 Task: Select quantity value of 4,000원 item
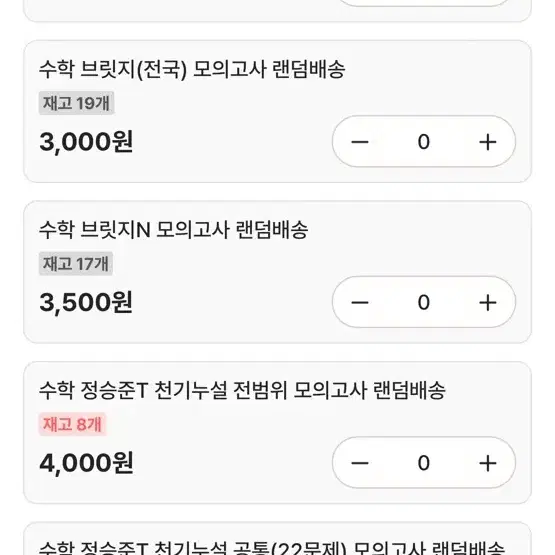tap(424, 463)
